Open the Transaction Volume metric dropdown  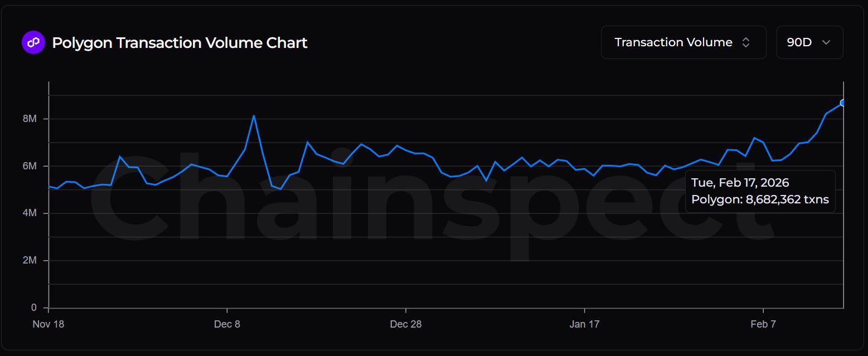[683, 42]
